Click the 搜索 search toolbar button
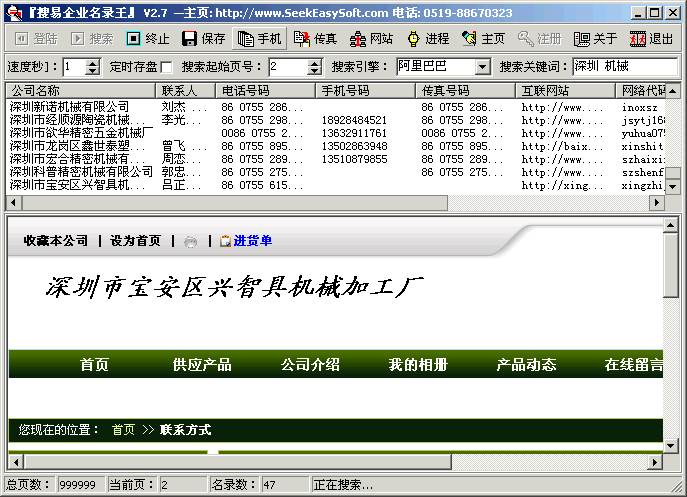Viewport: 687px width, 497px height. (92, 39)
